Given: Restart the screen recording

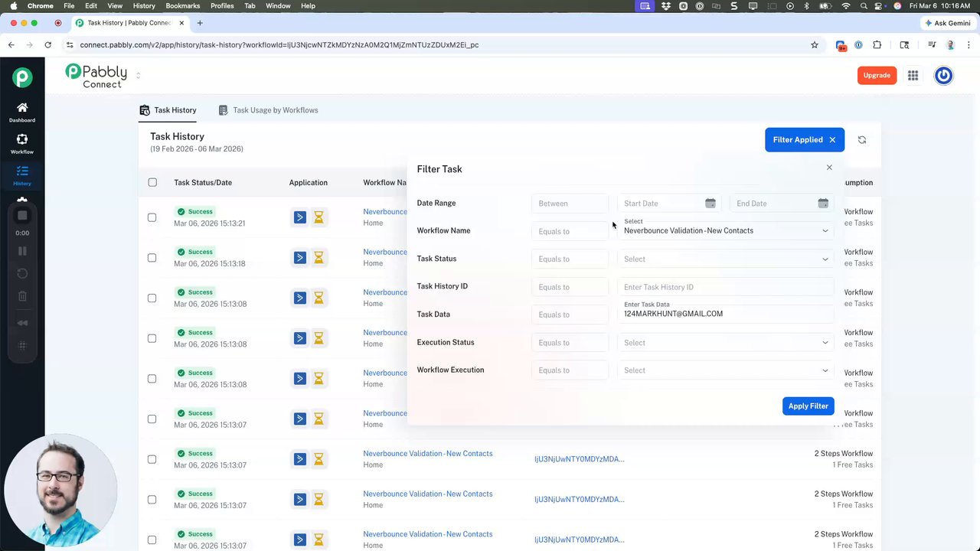Looking at the screenshot, I should coord(22,273).
